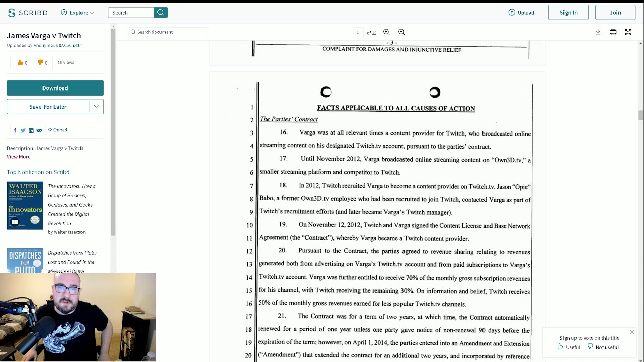The width and height of the screenshot is (644, 362).
Task: Click The Parties' Contract subheading
Action: pyautogui.click(x=289, y=119)
